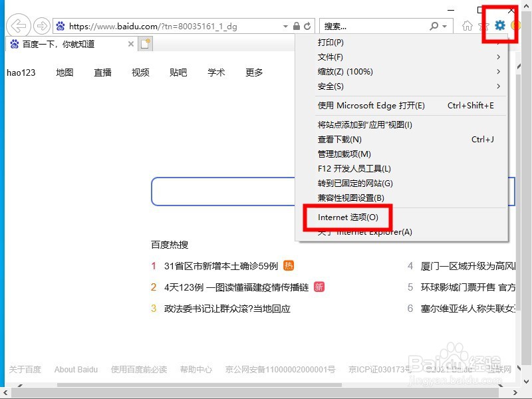
Task: Open the 帮助中心 footer link
Action: (196, 369)
